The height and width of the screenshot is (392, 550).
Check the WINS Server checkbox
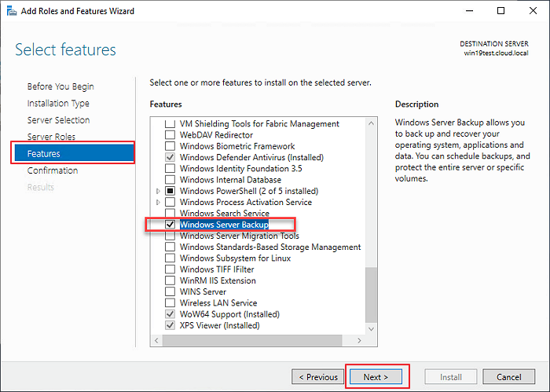(x=170, y=292)
